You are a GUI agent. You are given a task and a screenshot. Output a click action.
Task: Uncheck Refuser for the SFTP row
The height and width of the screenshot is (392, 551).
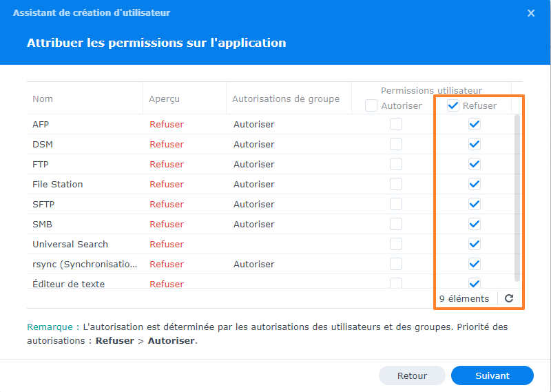point(474,205)
